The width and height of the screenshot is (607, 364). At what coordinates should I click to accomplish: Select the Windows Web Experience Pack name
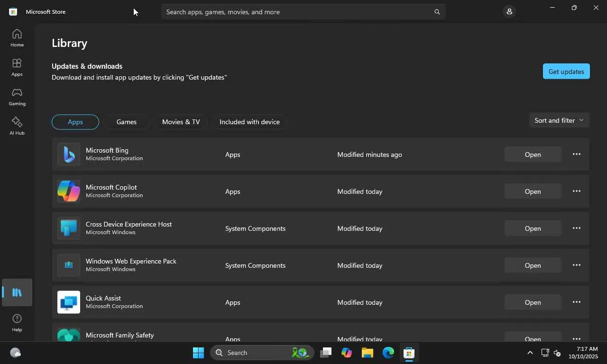pyautogui.click(x=131, y=261)
